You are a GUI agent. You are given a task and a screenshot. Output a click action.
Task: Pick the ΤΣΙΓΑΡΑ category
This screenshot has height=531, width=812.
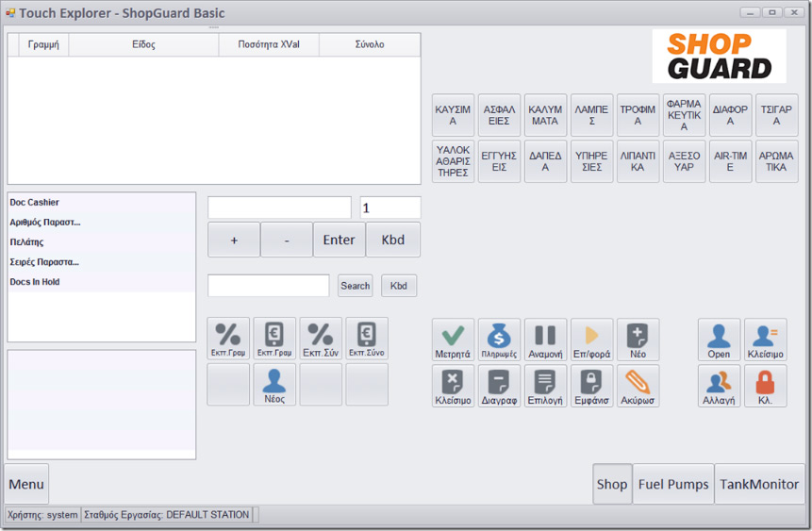click(776, 115)
